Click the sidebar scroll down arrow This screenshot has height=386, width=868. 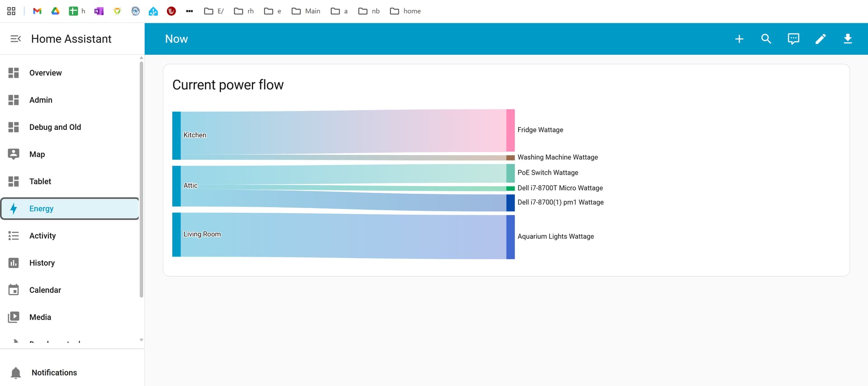(x=142, y=340)
